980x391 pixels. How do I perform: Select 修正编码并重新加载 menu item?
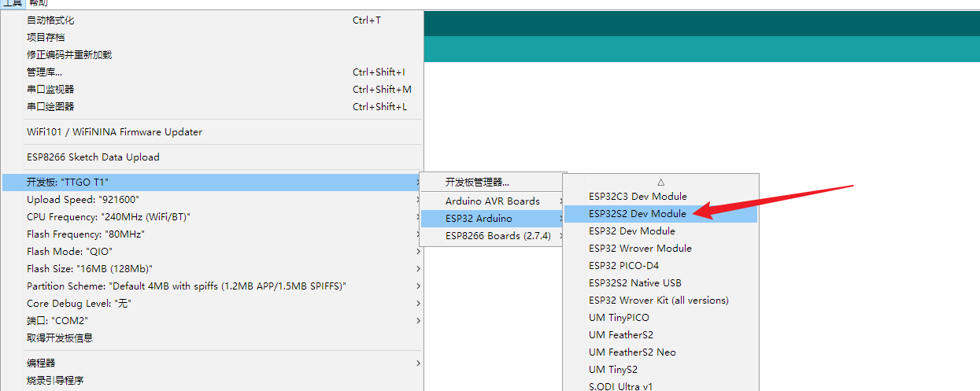(x=212, y=55)
